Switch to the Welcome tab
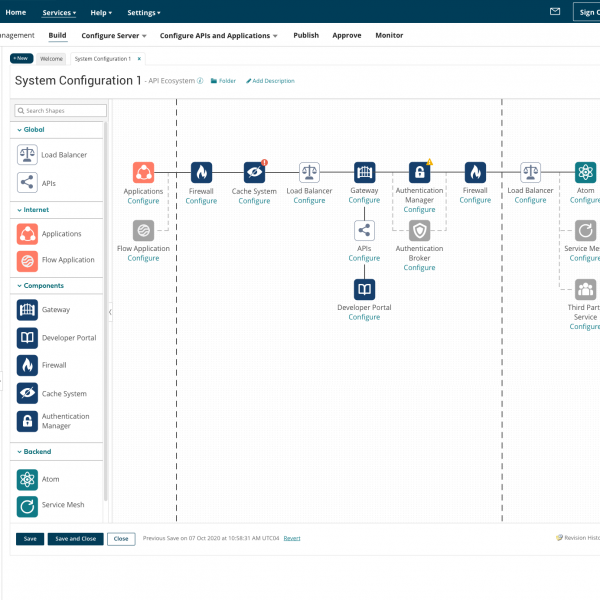600x600 pixels. (51, 59)
